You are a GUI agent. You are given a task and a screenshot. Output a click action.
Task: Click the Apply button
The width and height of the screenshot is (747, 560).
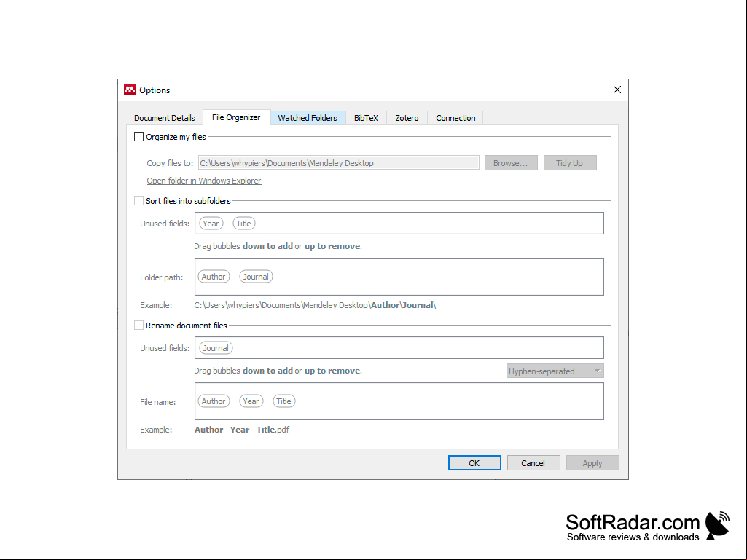(592, 463)
